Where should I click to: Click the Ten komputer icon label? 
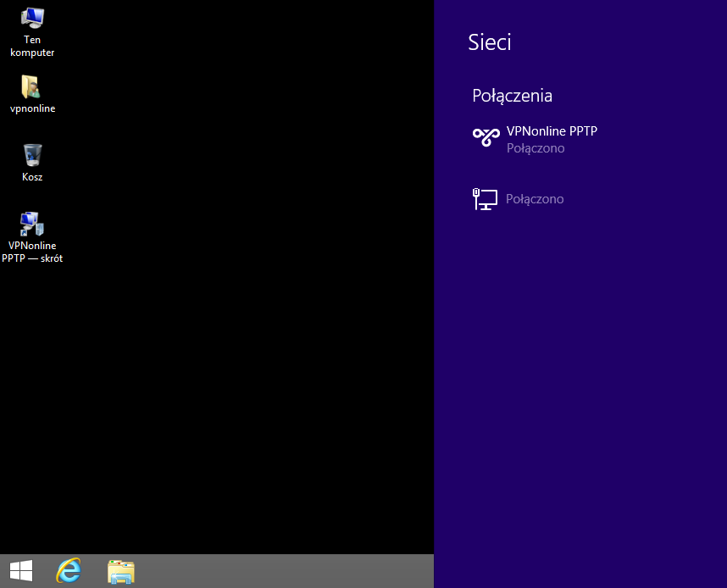click(32, 46)
